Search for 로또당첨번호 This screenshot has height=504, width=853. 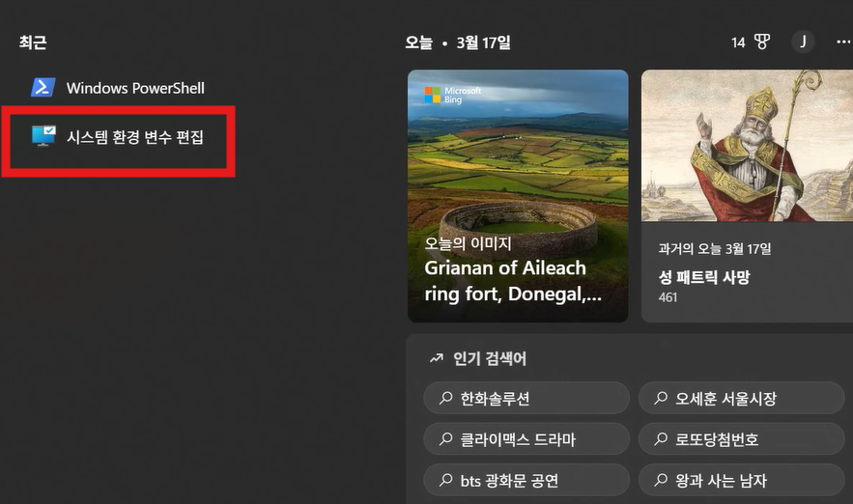pos(741,438)
